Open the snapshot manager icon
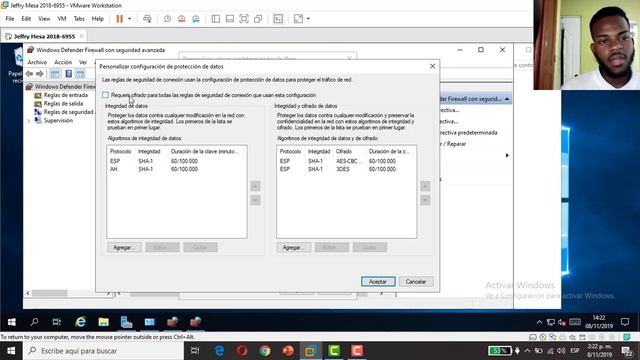Screen dimensions: 640x360 tap(196, 19)
